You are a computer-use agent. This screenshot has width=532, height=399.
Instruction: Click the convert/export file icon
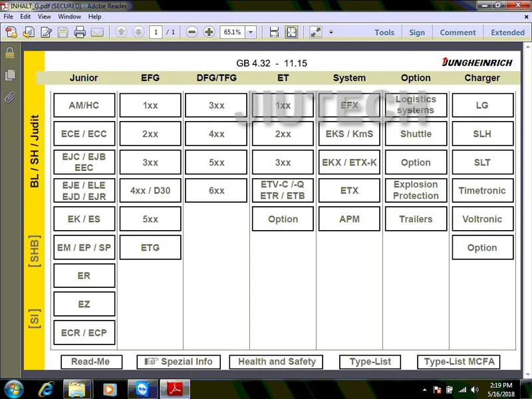pyautogui.click(x=29, y=32)
